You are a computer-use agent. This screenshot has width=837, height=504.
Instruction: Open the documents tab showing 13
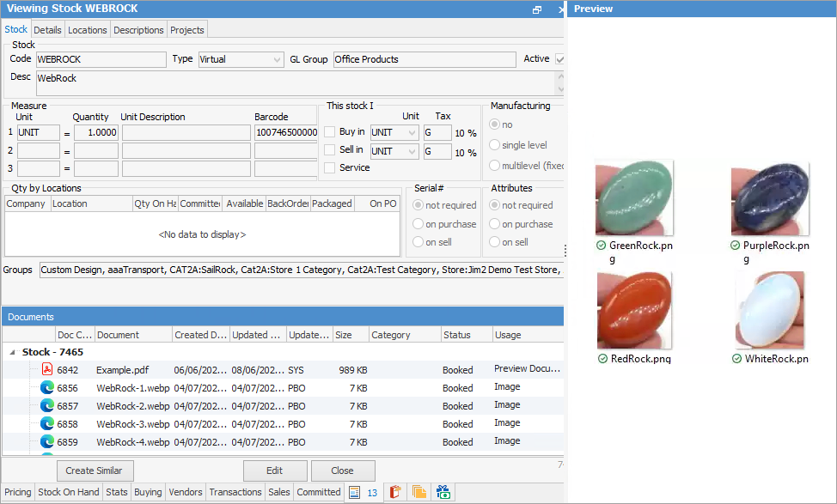tap(364, 493)
